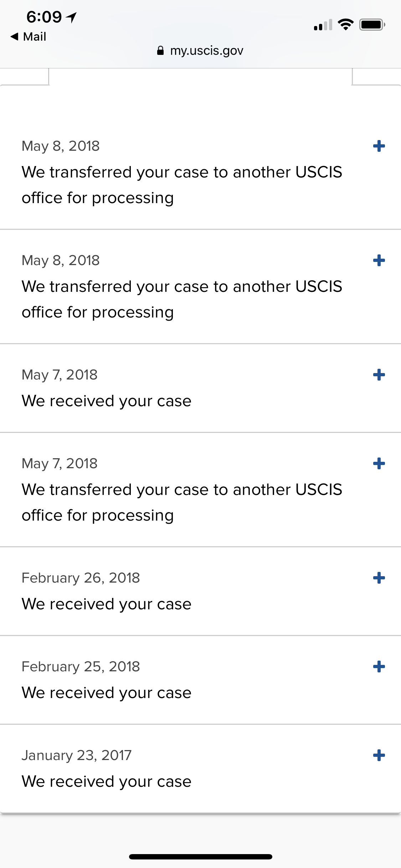Expand January 23, 2017 plus icon
This screenshot has height=868, width=401.
pyautogui.click(x=379, y=755)
